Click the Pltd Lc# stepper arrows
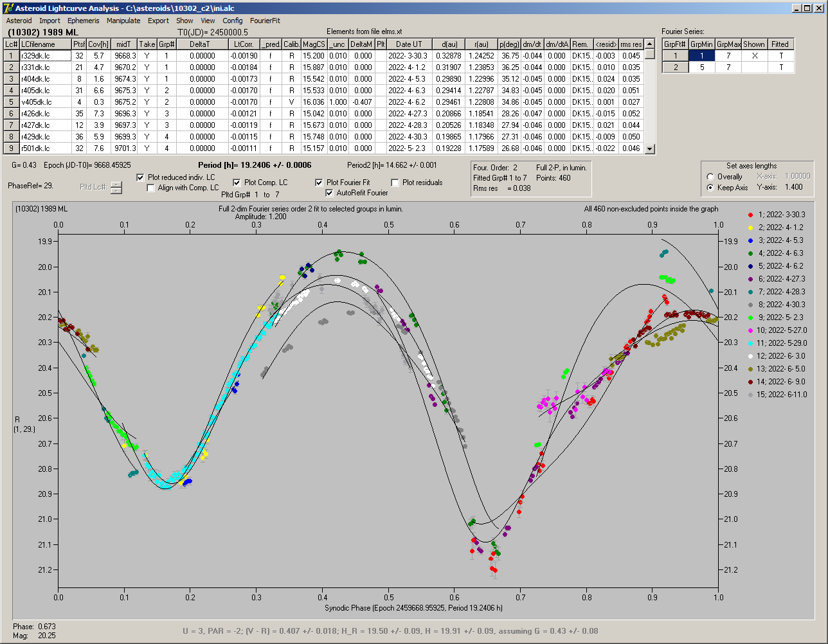 pyautogui.click(x=116, y=188)
